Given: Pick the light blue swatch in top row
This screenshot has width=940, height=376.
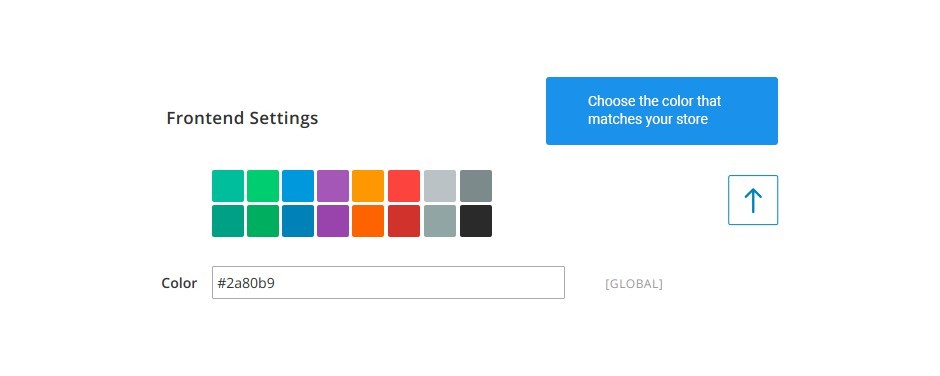Looking at the screenshot, I should pos(298,186).
